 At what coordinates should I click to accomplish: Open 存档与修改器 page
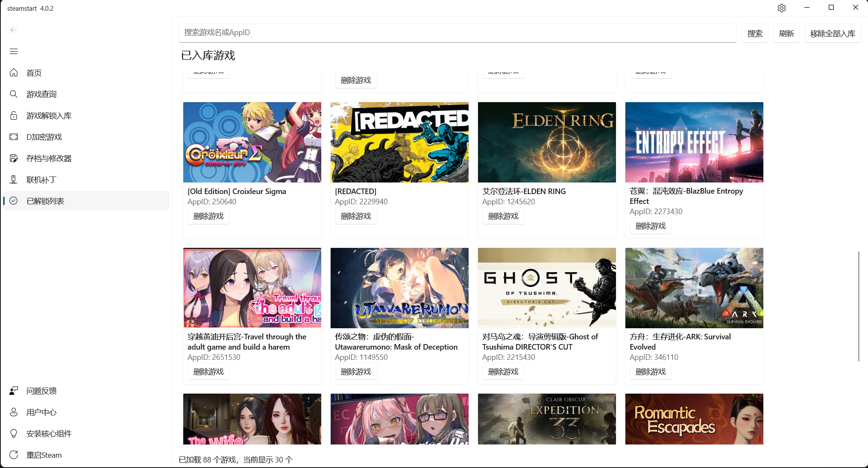tap(86, 158)
